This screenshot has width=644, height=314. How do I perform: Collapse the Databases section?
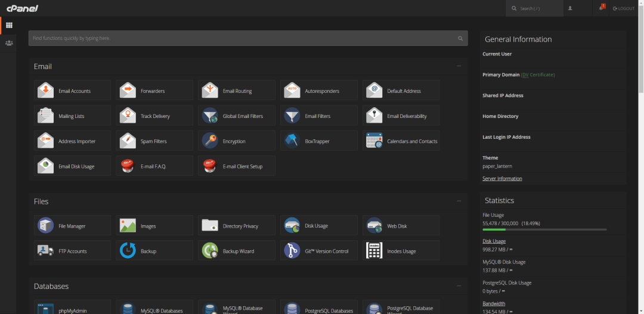pyautogui.click(x=459, y=286)
